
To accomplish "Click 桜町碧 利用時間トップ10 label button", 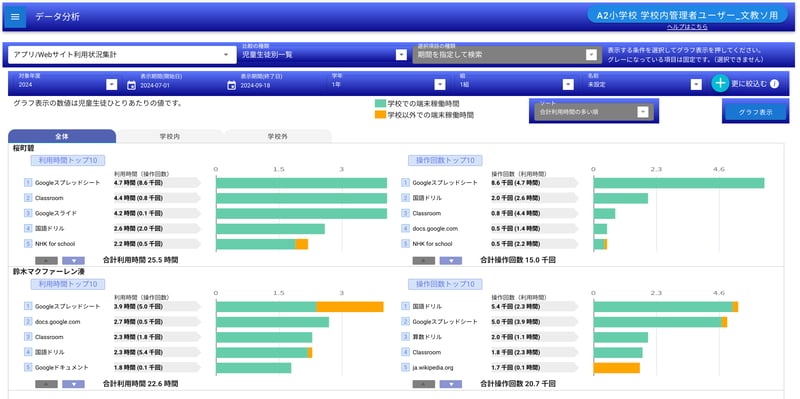I will pos(68,160).
